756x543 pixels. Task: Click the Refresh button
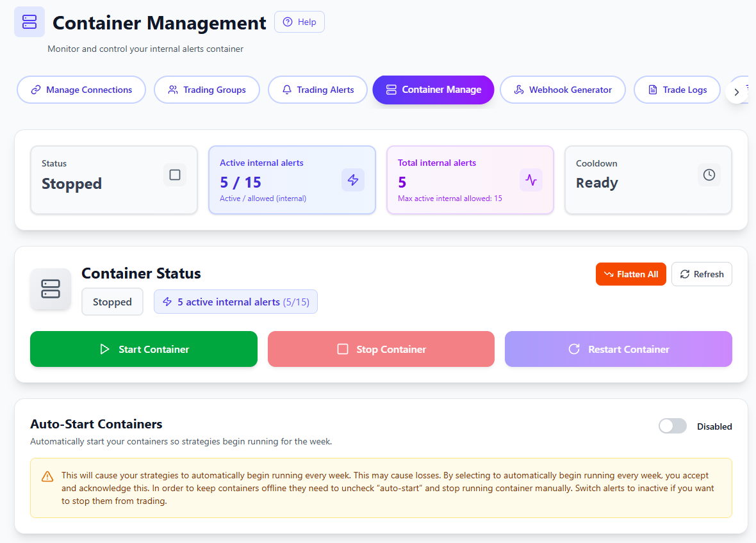(x=702, y=274)
